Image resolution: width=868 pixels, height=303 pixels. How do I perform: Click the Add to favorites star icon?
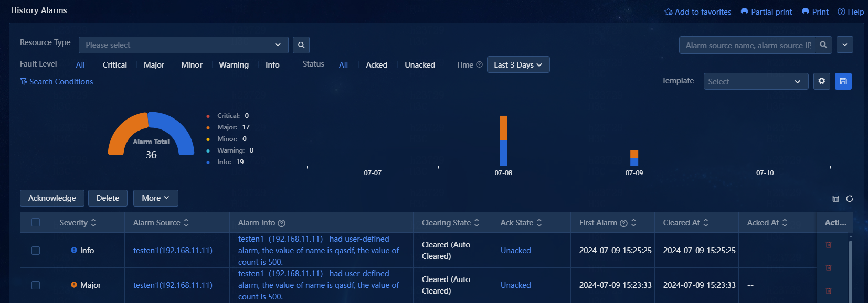pos(668,12)
